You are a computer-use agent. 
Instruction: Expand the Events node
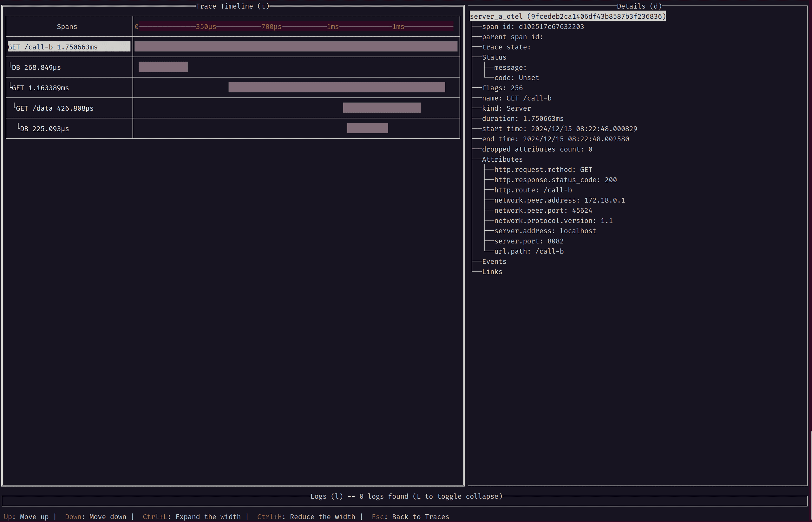[x=494, y=261]
